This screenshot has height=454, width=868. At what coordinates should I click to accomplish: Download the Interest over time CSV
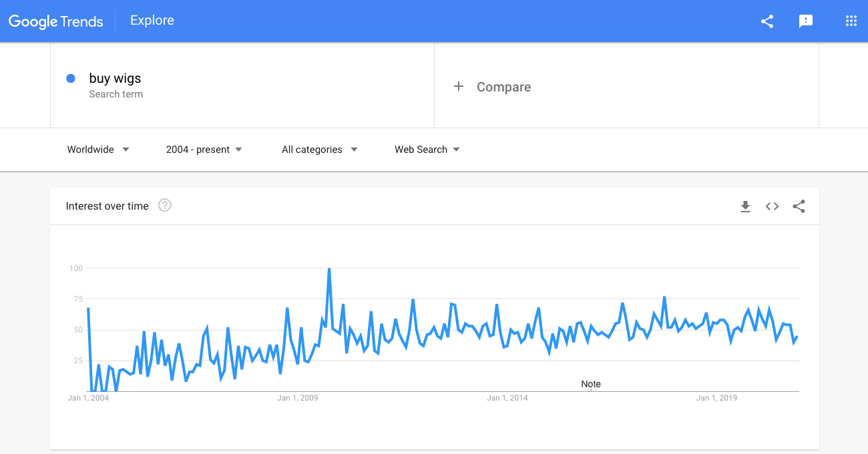[x=745, y=206]
